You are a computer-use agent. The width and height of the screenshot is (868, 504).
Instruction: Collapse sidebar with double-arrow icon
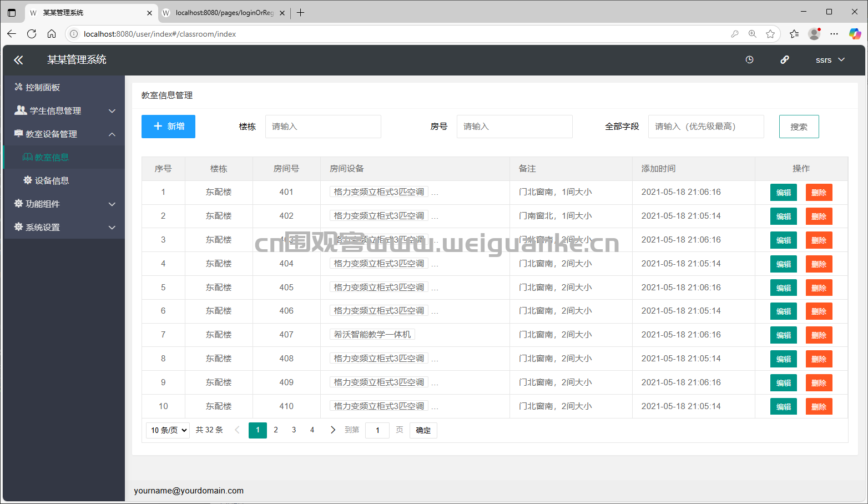point(18,60)
